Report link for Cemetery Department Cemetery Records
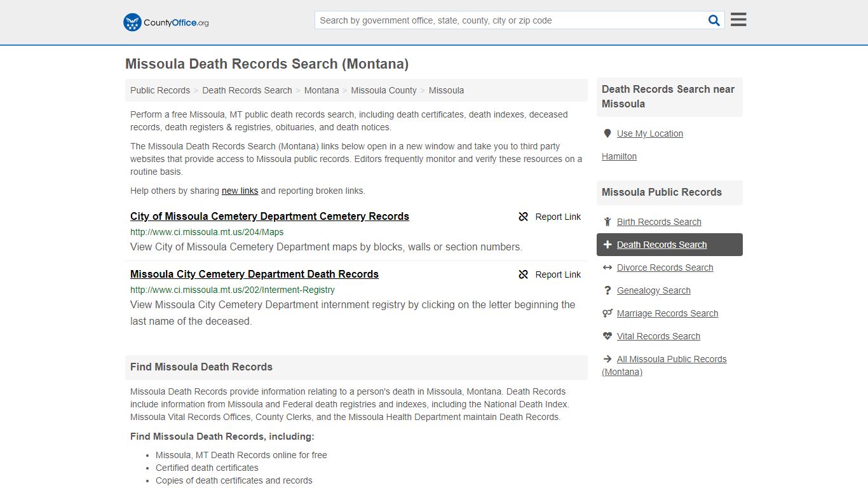This screenshot has height=488, width=868. [550, 217]
